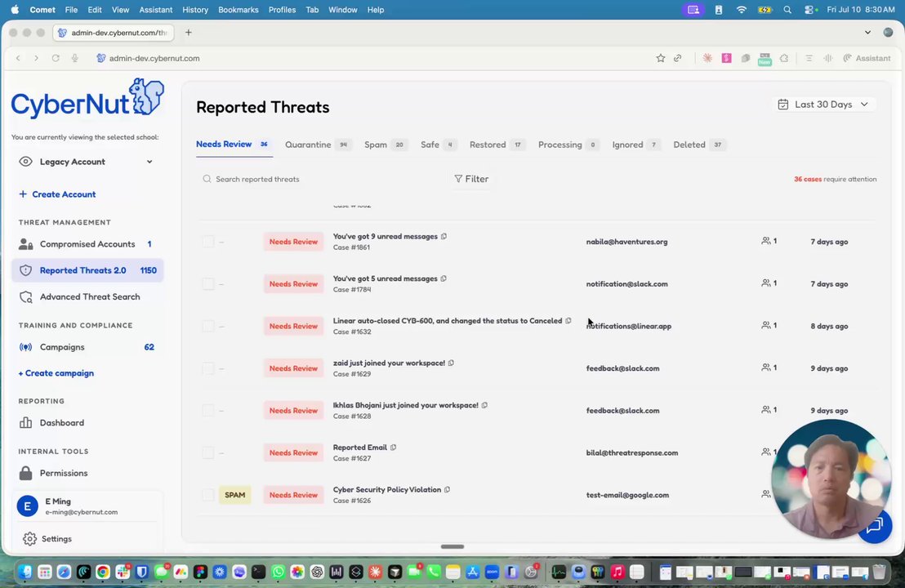Switch to Spam tab
The width and height of the screenshot is (905, 588).
[386, 145]
